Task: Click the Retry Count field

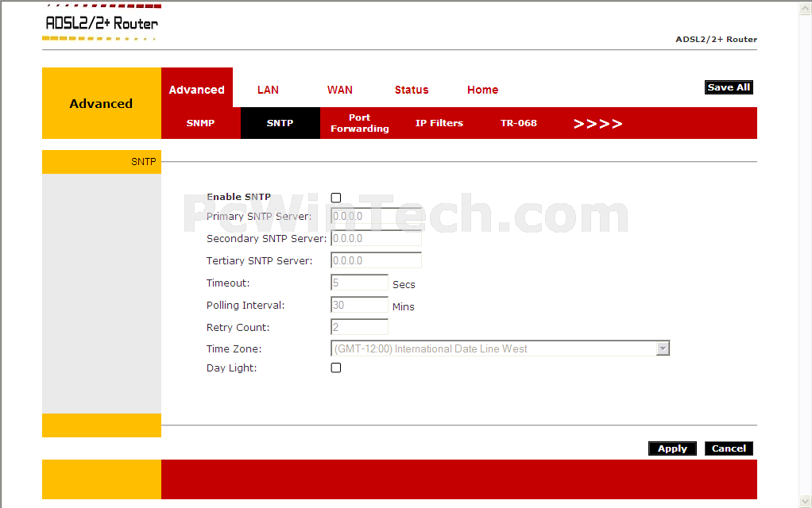Action: tap(359, 328)
